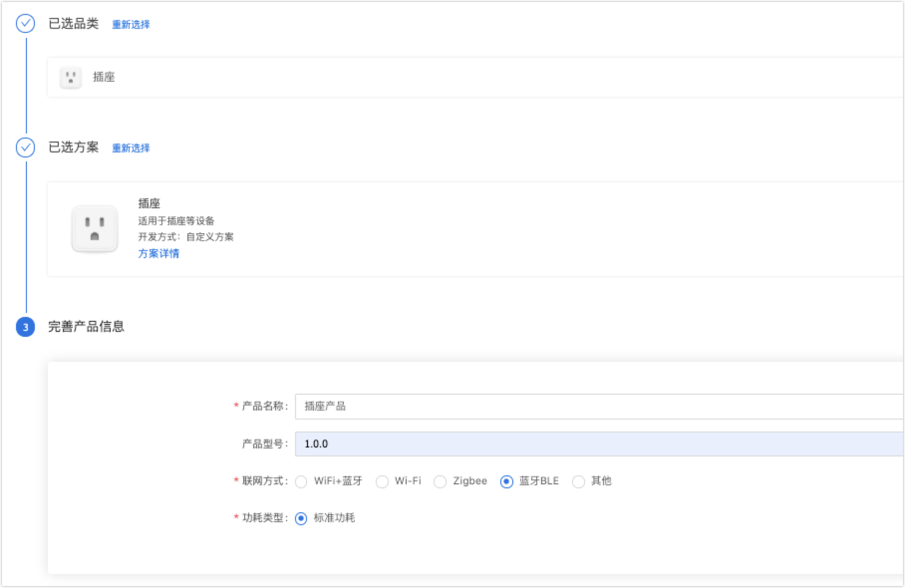The height and width of the screenshot is (588, 905).
Task: Click the 开发方式：自定义方案 text
Action: (x=186, y=237)
